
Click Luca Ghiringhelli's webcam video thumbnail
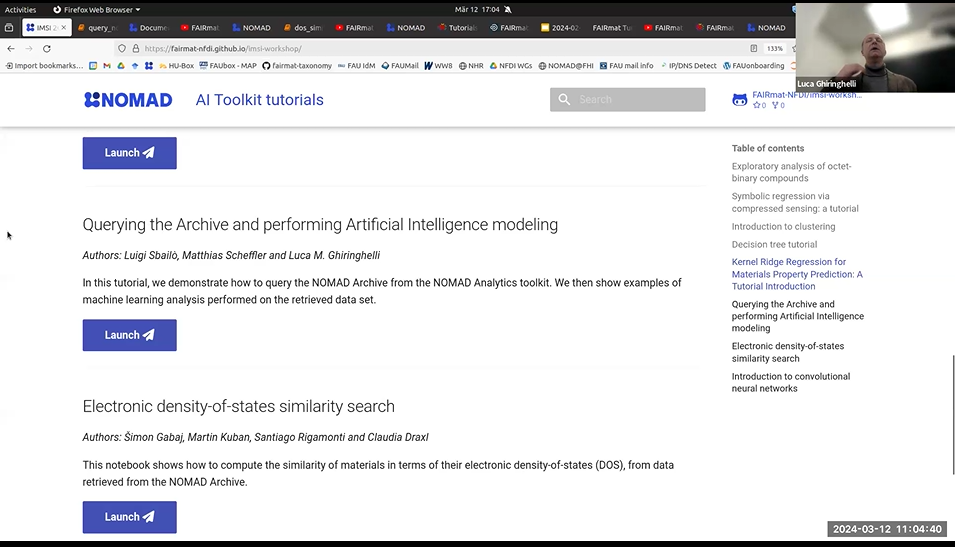tap(875, 48)
